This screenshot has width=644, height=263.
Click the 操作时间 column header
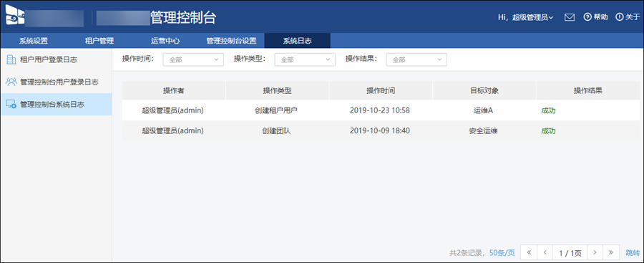click(381, 90)
